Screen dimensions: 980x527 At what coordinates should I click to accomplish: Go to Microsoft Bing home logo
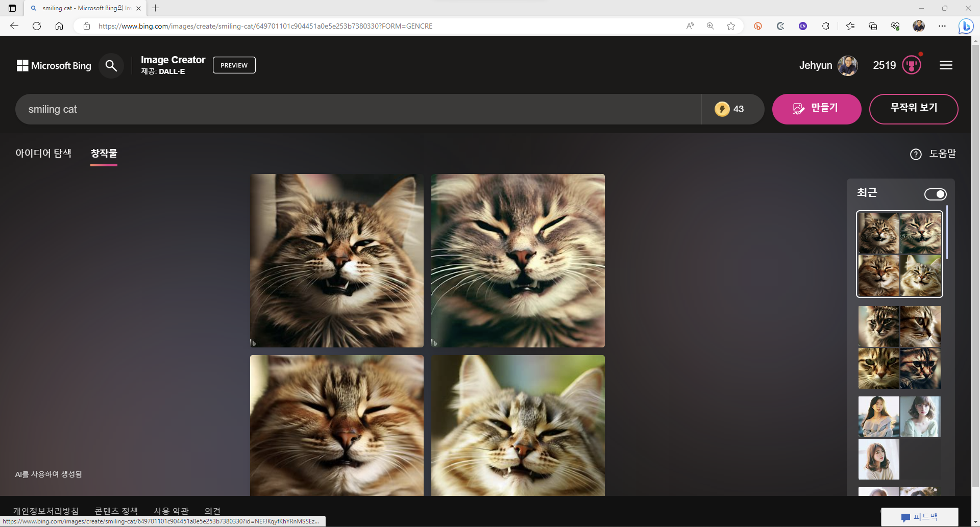pyautogui.click(x=54, y=65)
